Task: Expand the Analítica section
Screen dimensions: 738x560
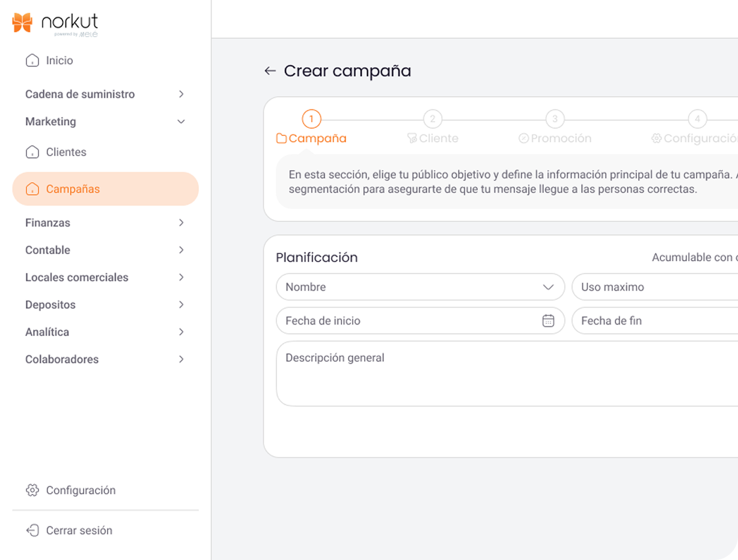Action: (x=181, y=332)
